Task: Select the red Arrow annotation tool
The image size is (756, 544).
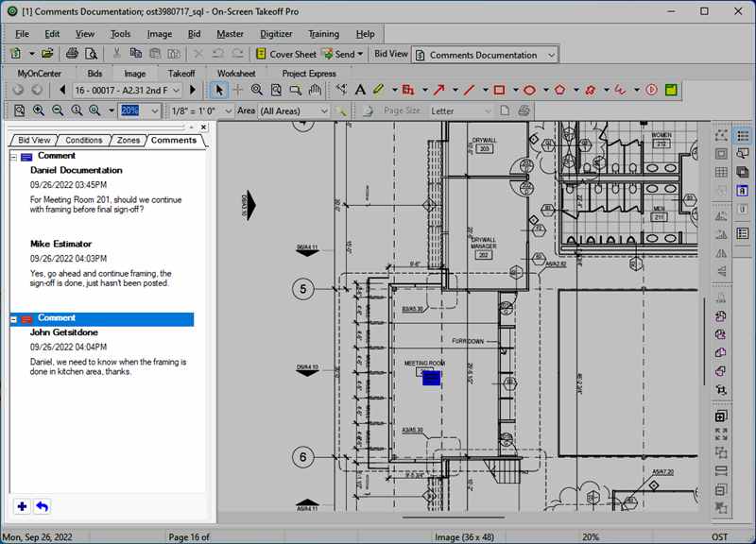Action: [438, 90]
